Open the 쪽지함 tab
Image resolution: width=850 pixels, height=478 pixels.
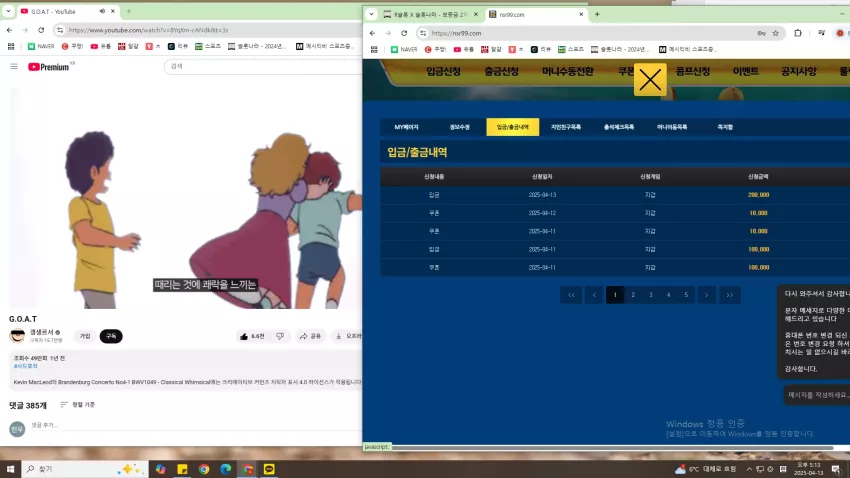(725, 127)
